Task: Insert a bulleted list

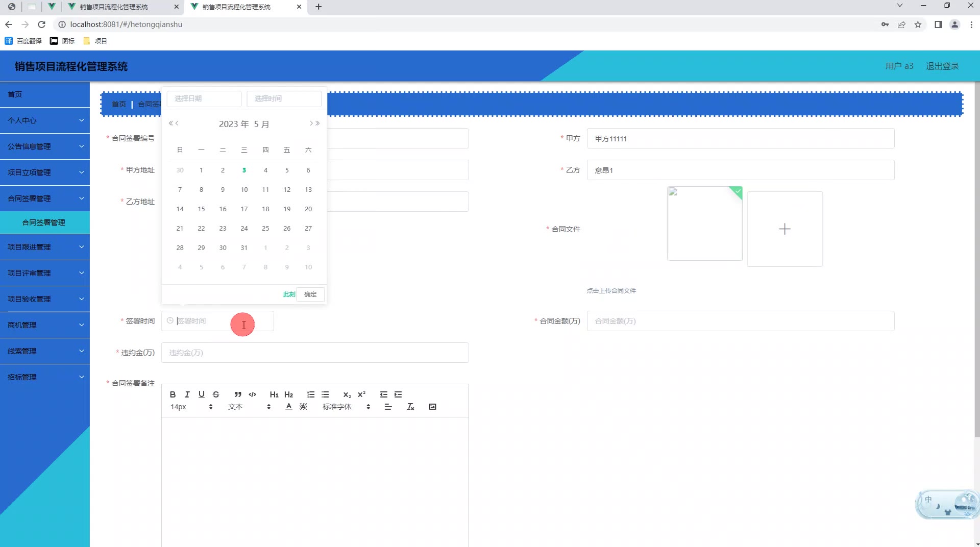Action: pos(325,394)
